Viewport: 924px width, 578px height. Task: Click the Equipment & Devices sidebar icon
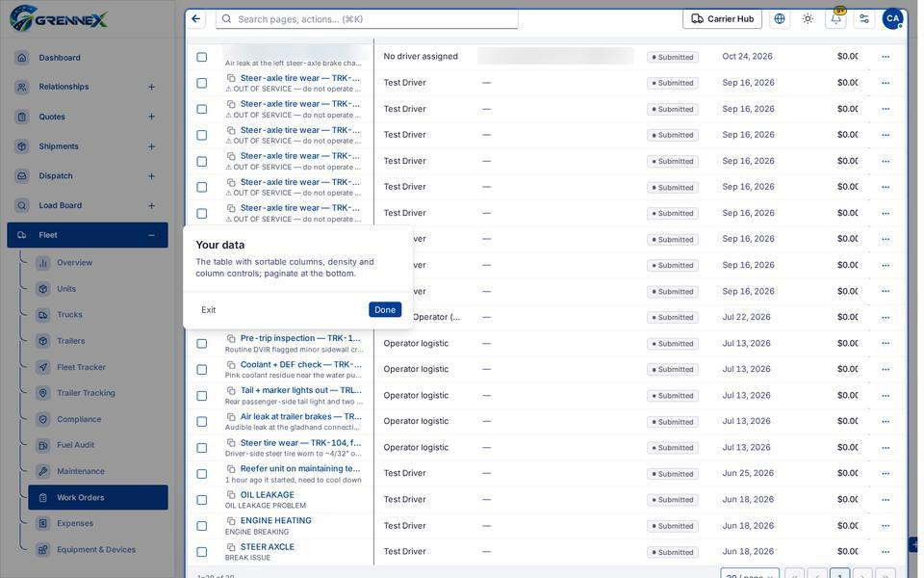click(x=43, y=550)
